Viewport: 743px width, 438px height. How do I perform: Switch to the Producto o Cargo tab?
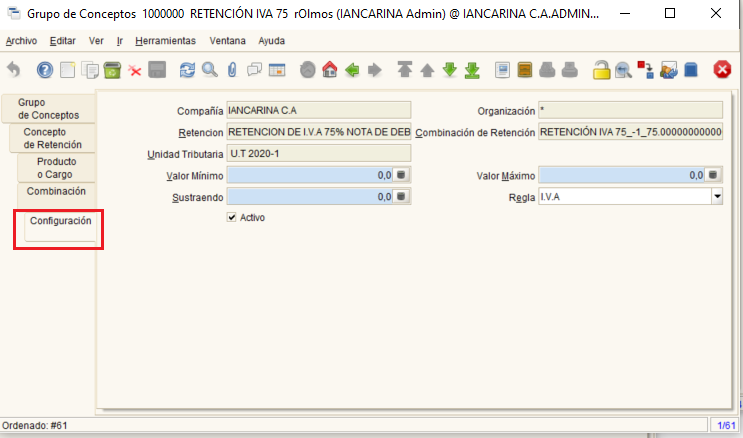click(x=56, y=168)
